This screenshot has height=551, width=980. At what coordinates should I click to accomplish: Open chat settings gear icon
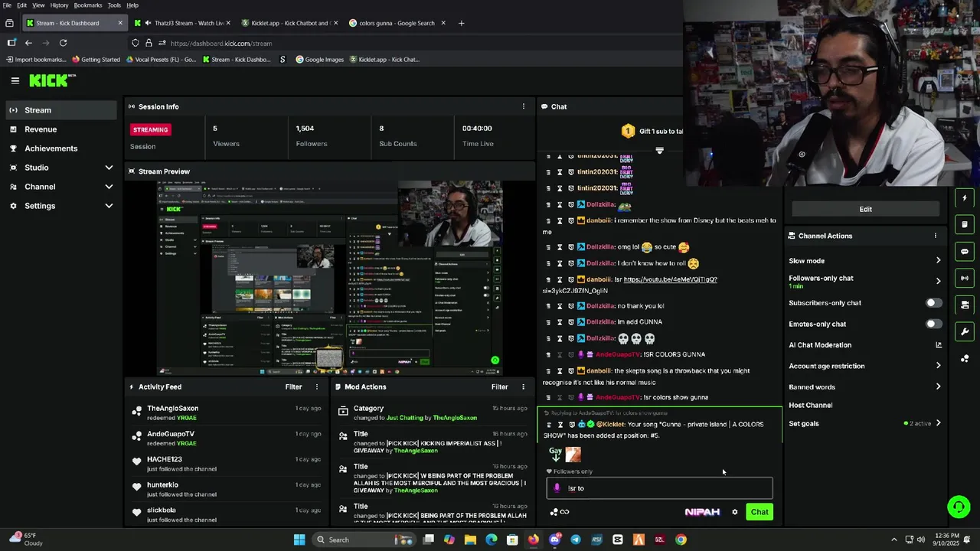pos(735,512)
